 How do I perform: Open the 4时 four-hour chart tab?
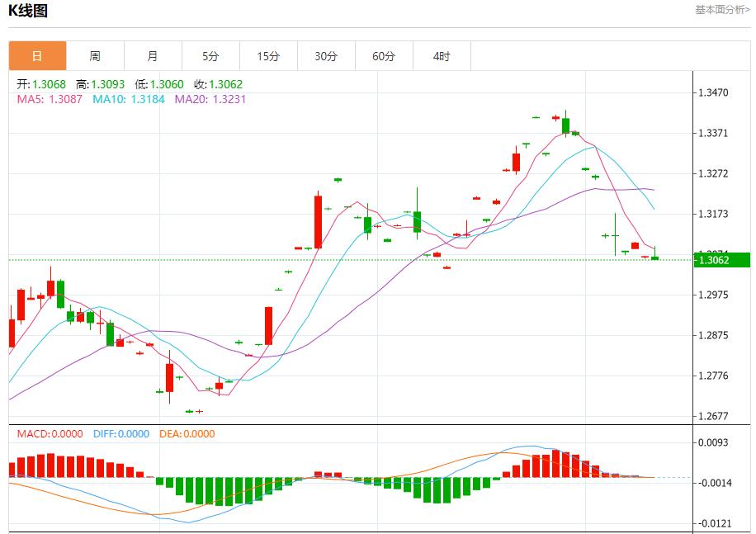coord(442,56)
